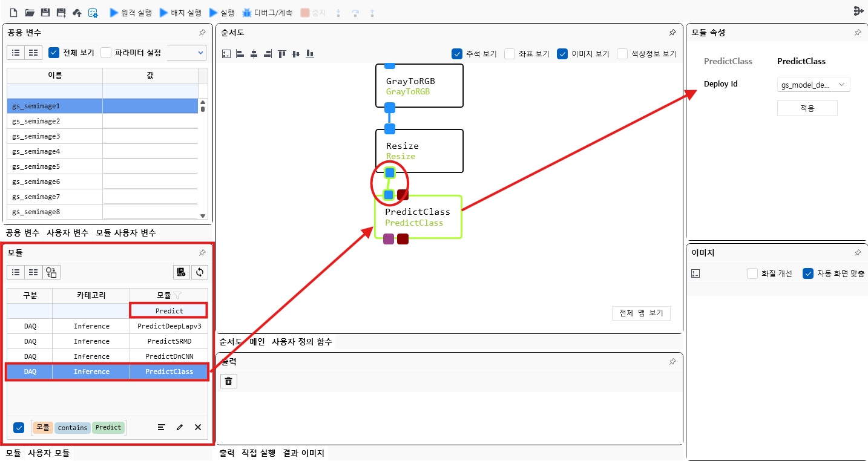Image resolution: width=868 pixels, height=461 pixels.
Task: Click the debug/continue bug icon (디버그/계속)
Action: (247, 12)
